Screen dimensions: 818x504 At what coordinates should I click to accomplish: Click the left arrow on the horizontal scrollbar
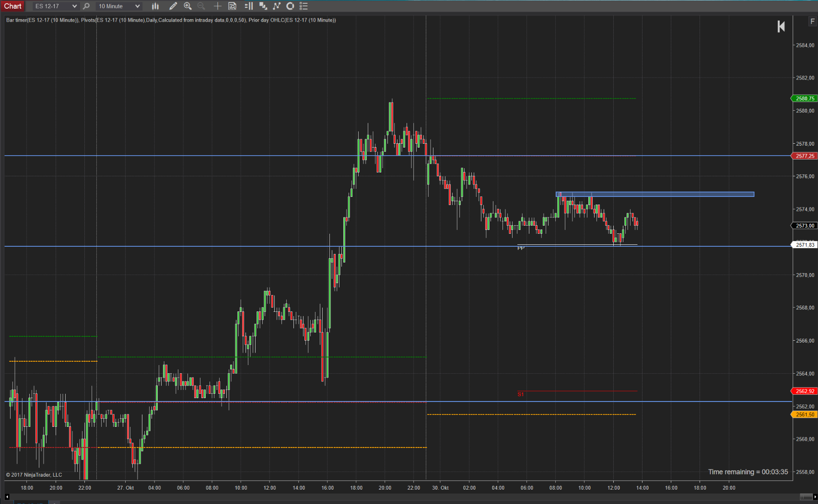point(7,497)
